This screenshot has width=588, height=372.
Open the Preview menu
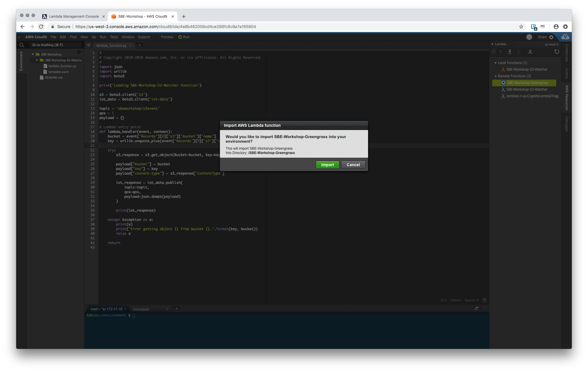pyautogui.click(x=167, y=37)
